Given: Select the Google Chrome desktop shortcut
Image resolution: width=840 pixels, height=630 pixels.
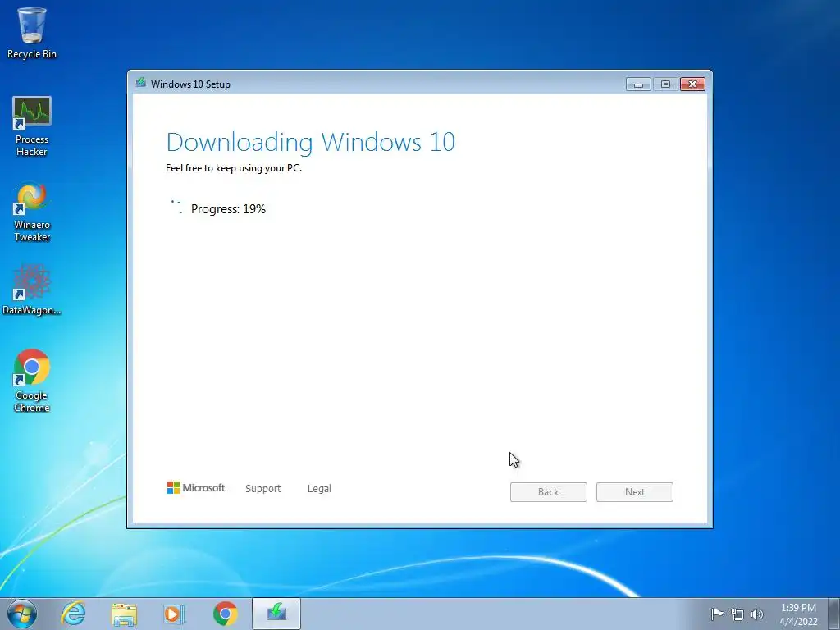Looking at the screenshot, I should click(32, 381).
